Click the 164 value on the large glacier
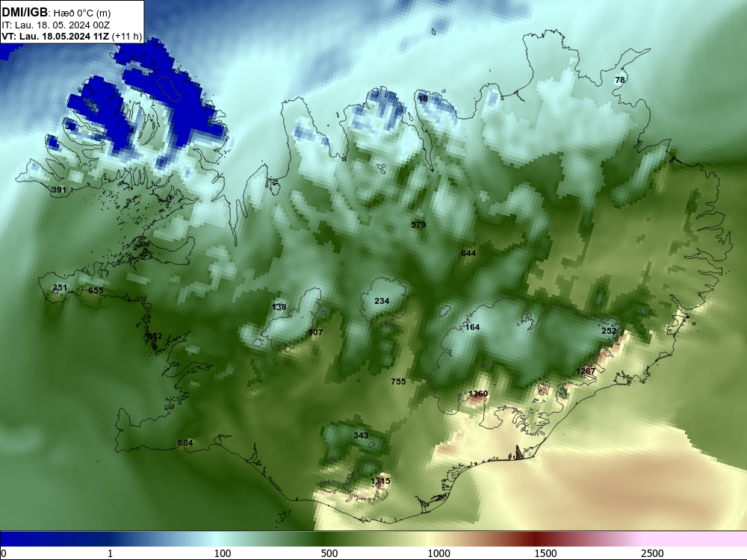The height and width of the screenshot is (560, 747). pyautogui.click(x=472, y=327)
